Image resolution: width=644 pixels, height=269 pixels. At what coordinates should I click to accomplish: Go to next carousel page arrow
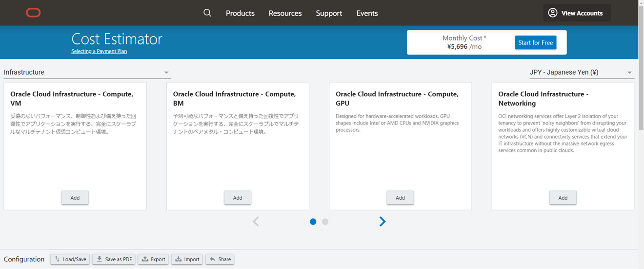click(x=382, y=222)
